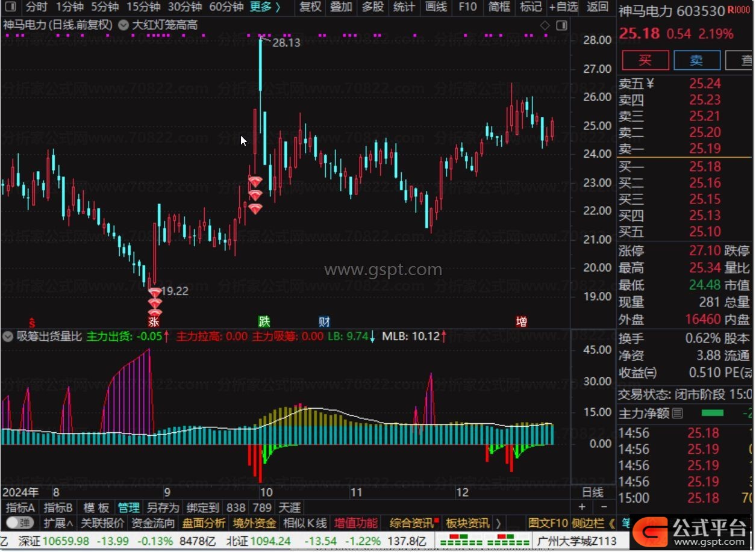Click the green 跌 marker under the chart
This screenshot has height=552, width=756.
[x=264, y=321]
